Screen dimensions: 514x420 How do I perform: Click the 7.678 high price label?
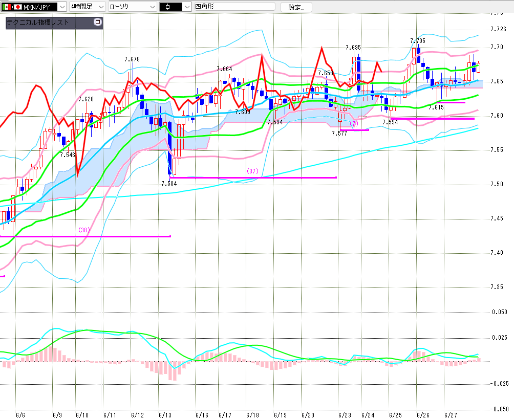132,59
